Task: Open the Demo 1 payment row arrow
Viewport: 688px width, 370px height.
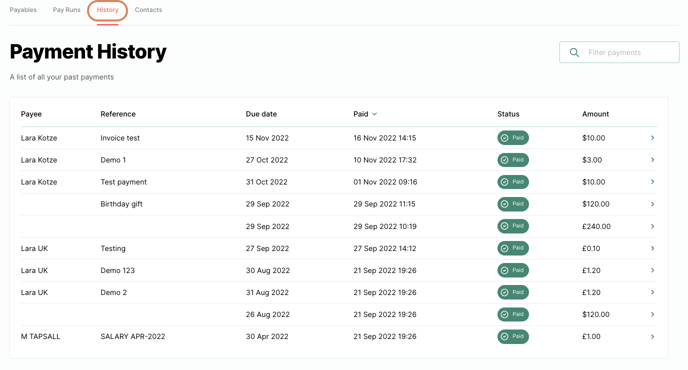Action: [652, 160]
